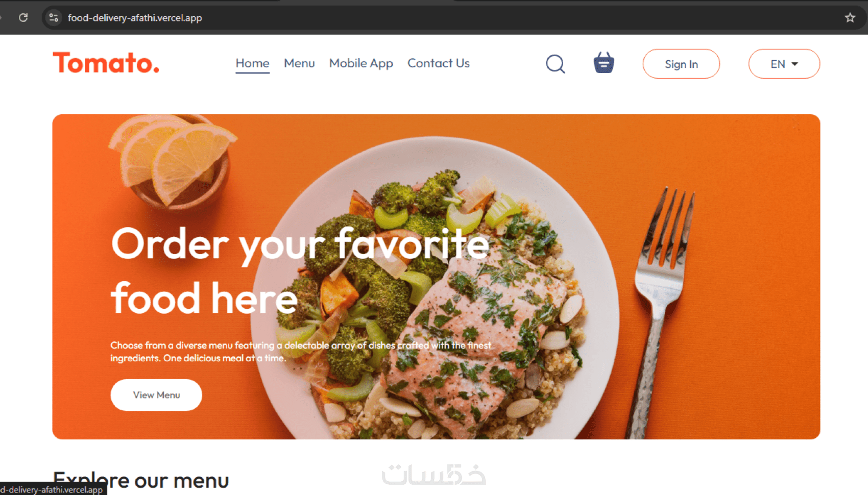The height and width of the screenshot is (495, 868).
Task: Select Menu in the navigation bar
Action: point(299,63)
